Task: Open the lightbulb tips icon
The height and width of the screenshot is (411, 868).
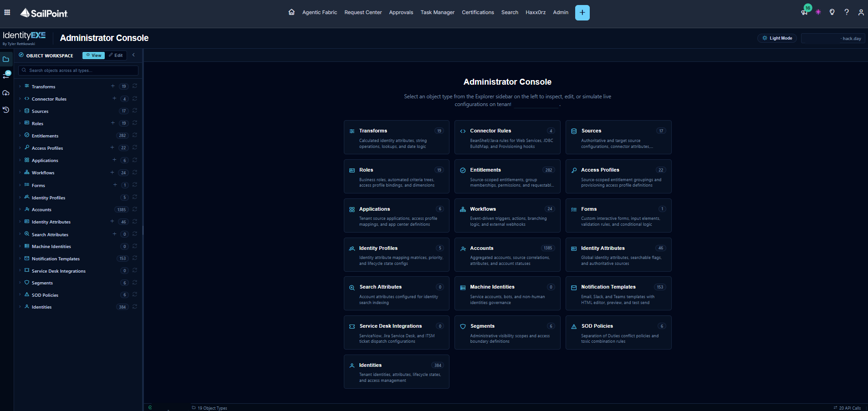Action: (832, 12)
